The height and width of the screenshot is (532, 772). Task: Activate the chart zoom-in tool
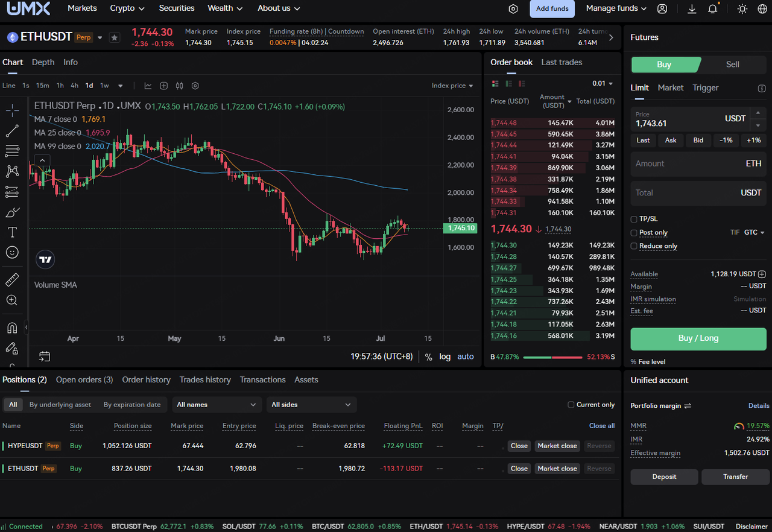coord(12,300)
